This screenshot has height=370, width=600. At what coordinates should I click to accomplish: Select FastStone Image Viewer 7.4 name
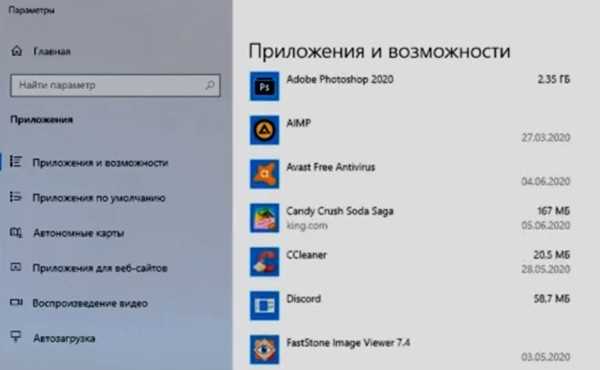click(348, 343)
